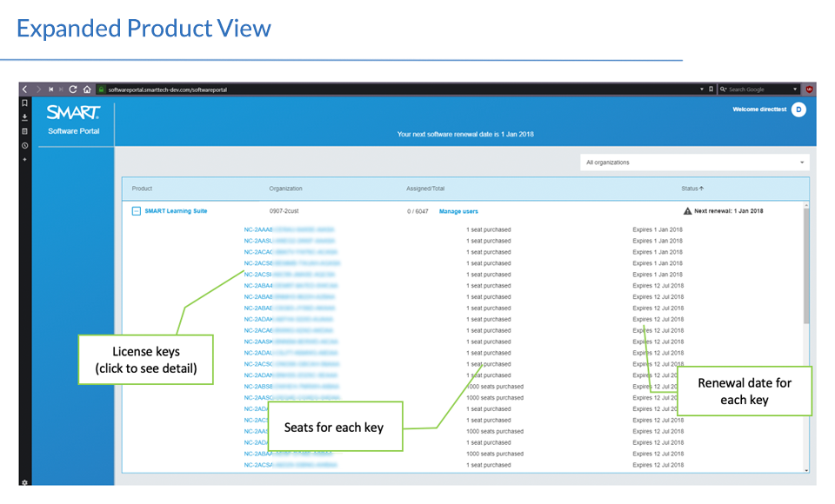This screenshot has width=835, height=504.
Task: Click the softwareportal address bar URL
Action: (x=167, y=90)
